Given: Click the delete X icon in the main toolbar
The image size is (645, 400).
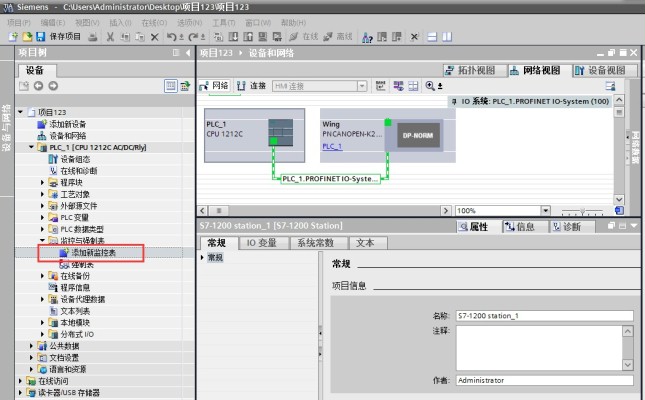Looking at the screenshot, I should pos(154,37).
